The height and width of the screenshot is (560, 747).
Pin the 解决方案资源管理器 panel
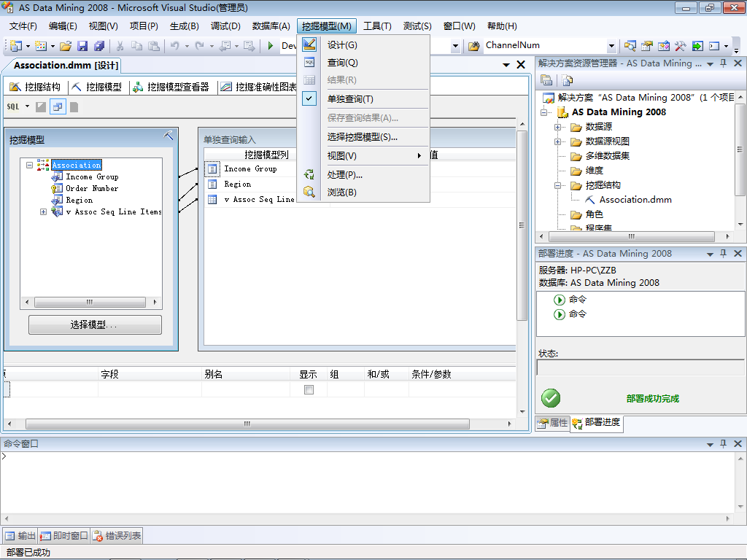[x=723, y=63]
